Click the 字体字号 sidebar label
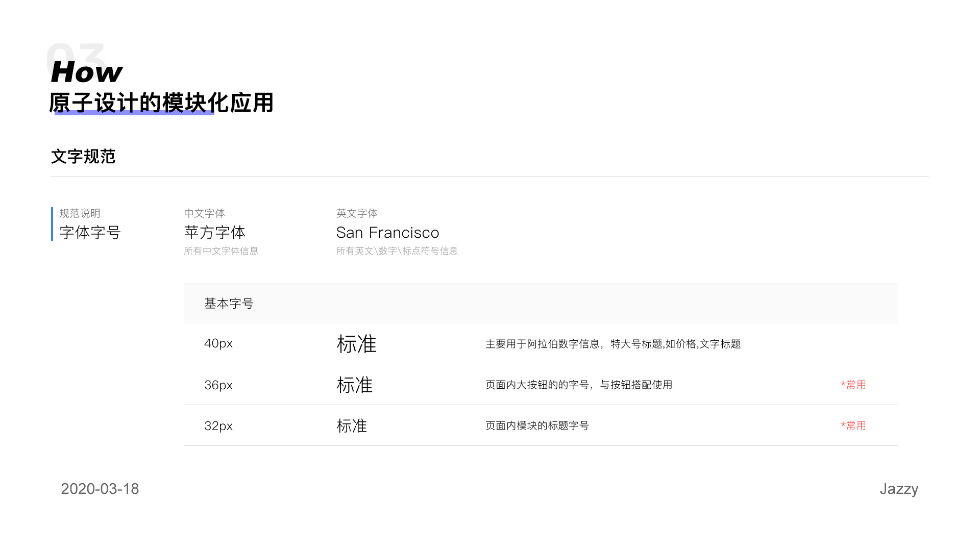The image size is (980, 551). [90, 233]
